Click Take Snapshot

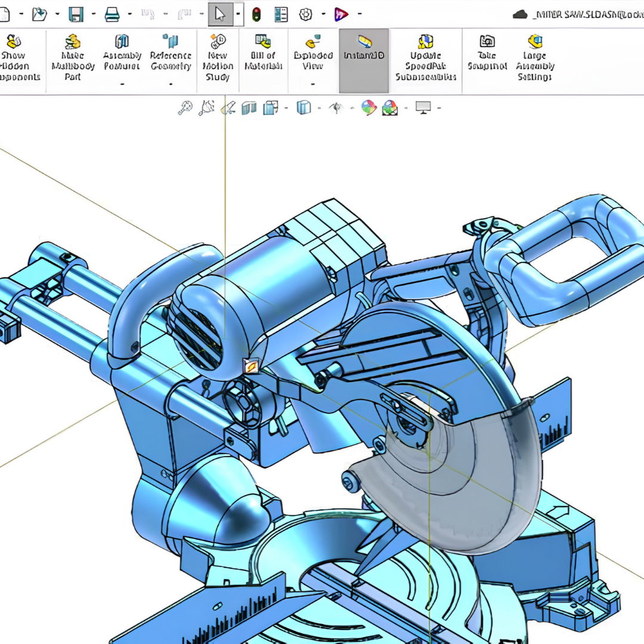pyautogui.click(x=487, y=52)
